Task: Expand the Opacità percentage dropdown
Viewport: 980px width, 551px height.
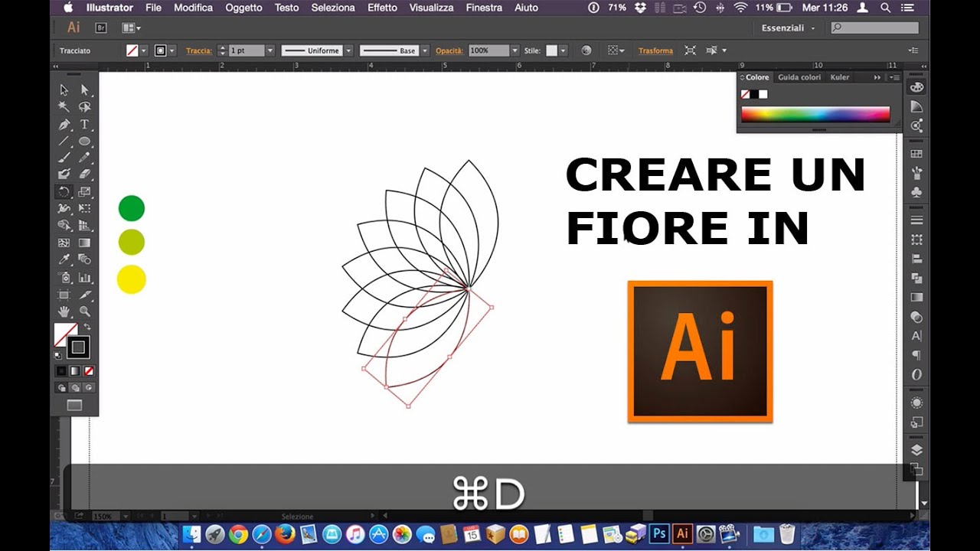Action: 514,51
